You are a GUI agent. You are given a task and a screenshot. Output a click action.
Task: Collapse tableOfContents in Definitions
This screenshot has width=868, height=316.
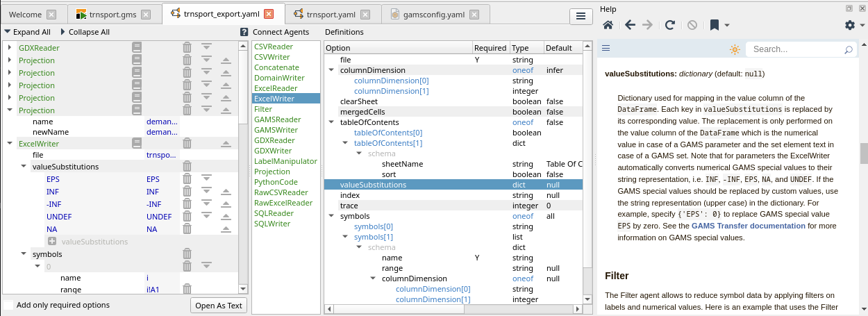331,123
